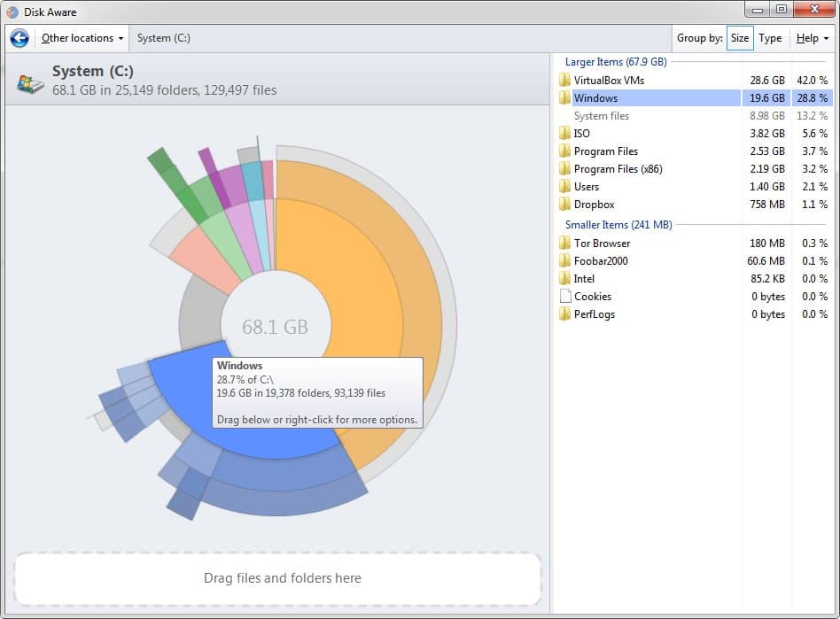Select the Windows row in list
The image size is (840, 619).
(x=694, y=98)
